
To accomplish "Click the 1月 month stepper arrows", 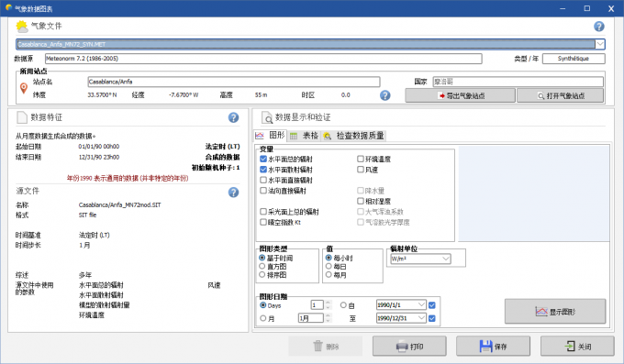I will [328, 318].
